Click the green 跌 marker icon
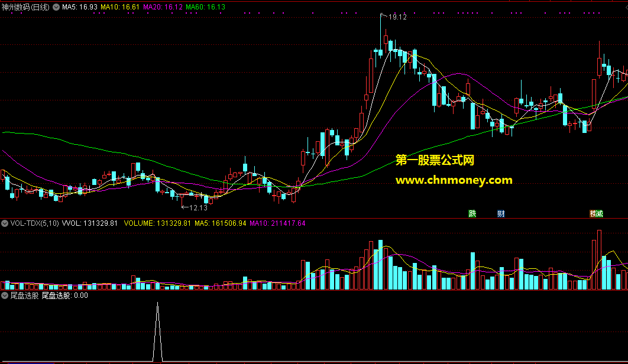Screen dimensions: 628x364 [472, 213]
